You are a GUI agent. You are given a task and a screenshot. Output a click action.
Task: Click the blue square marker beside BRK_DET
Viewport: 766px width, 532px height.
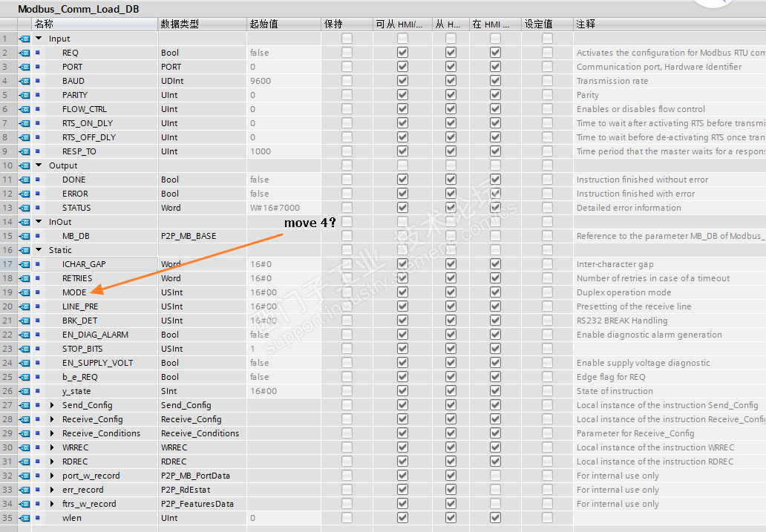coord(38,321)
